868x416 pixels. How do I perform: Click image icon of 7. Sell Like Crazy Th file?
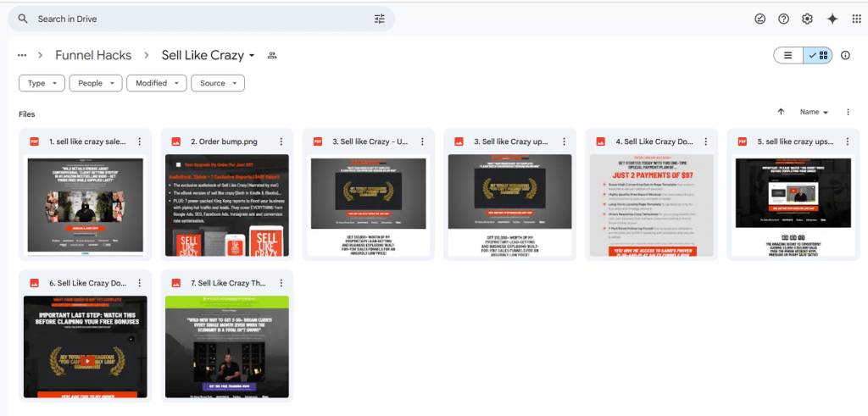(176, 283)
